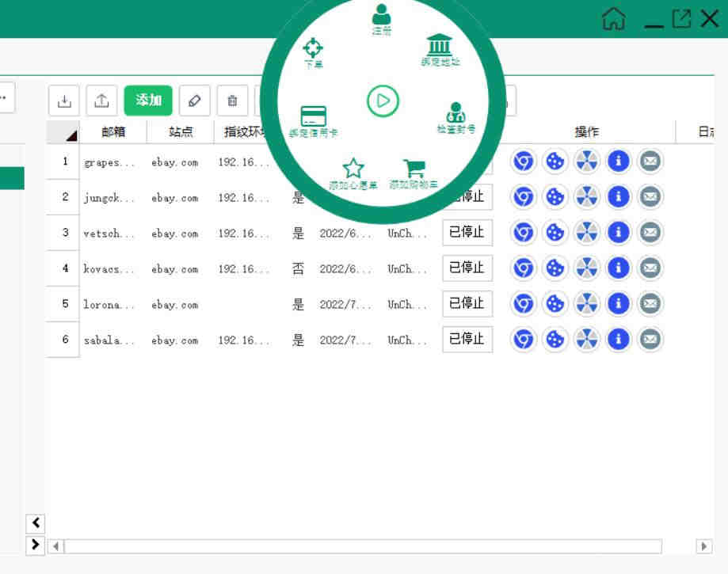728x574 pixels.
Task: Click '2022/7...' date in lorona row
Action: coord(346,304)
